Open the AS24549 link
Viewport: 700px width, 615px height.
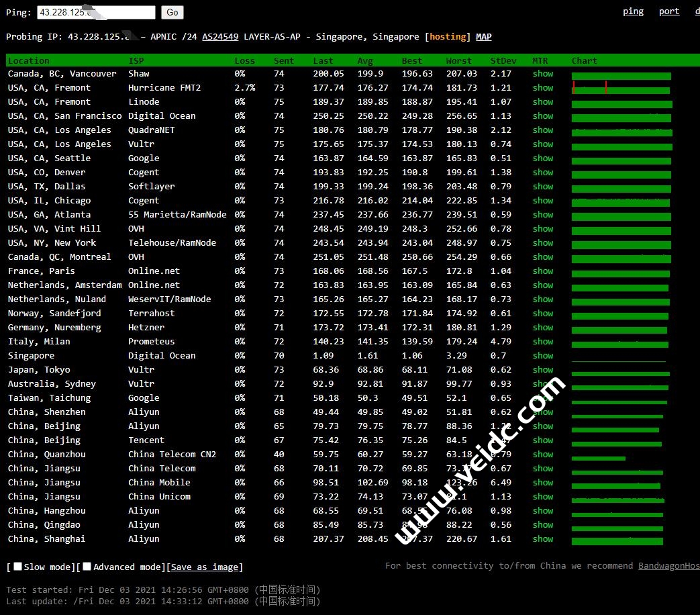[x=220, y=37]
